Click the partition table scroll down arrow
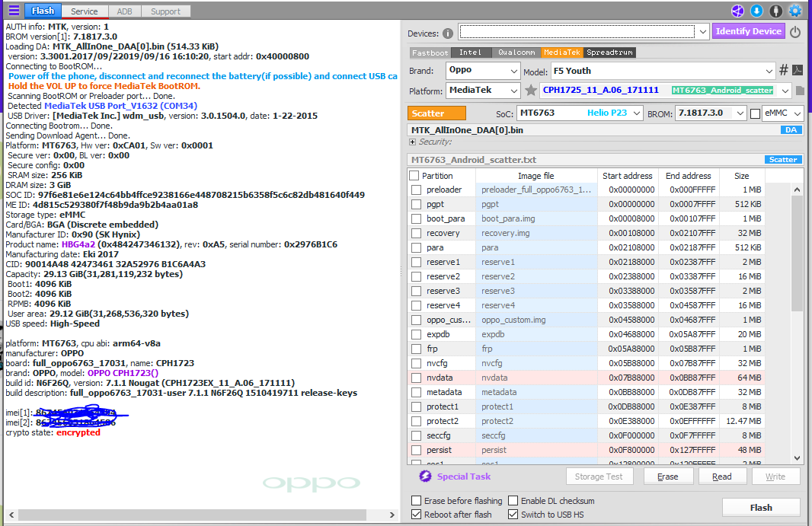 point(797,458)
